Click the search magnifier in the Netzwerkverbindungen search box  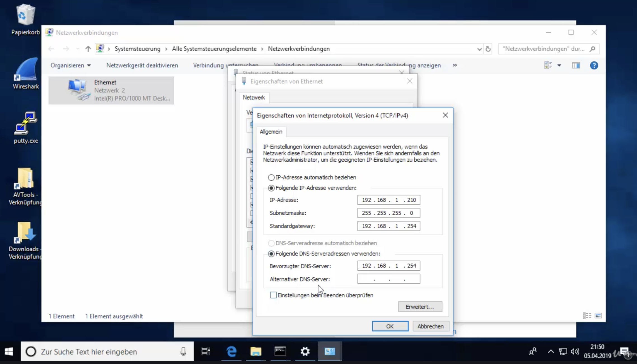[x=592, y=49]
